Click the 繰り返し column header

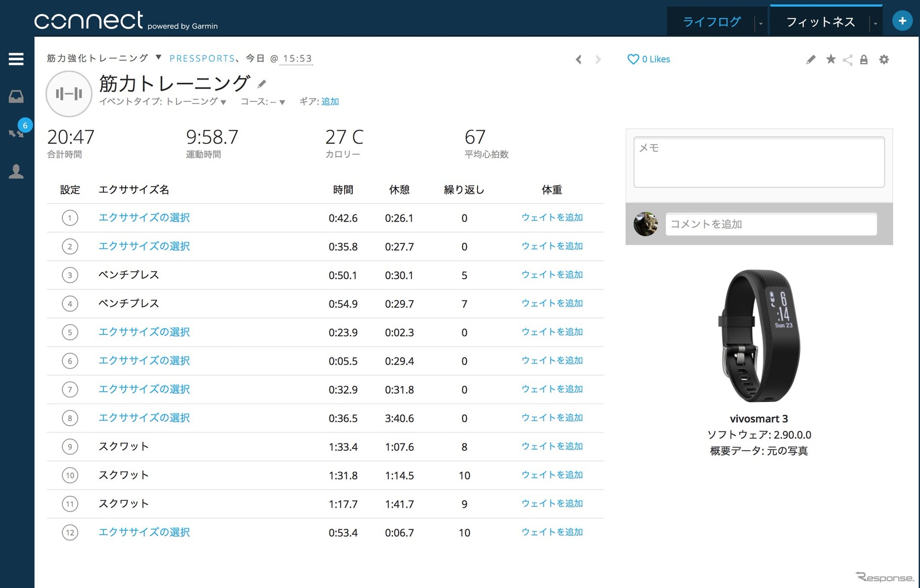(x=464, y=190)
